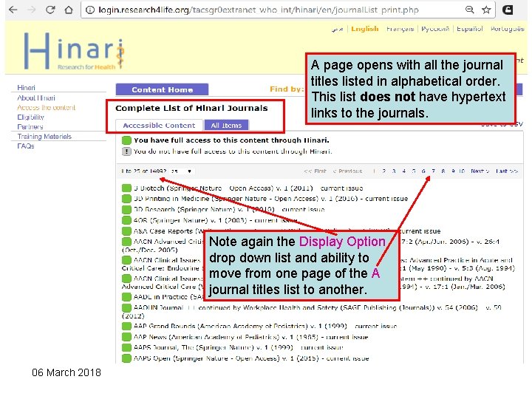Viewport: 532px width, 399px height.
Task: Open the browser extension icon at right
Action: (508, 10)
